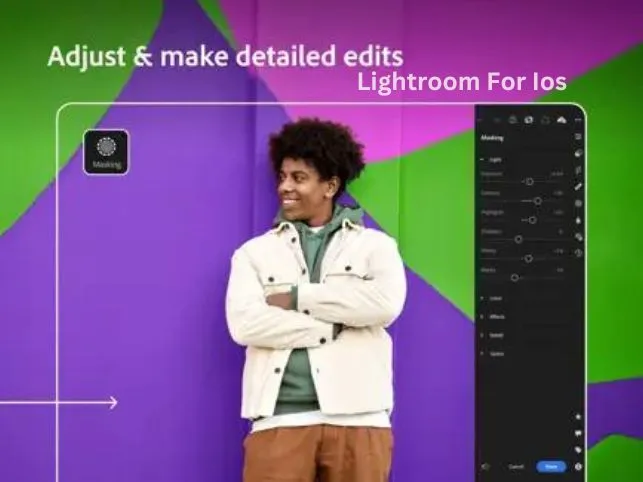643x482 pixels.
Task: Click the Exposure slider handle
Action: click(x=529, y=181)
